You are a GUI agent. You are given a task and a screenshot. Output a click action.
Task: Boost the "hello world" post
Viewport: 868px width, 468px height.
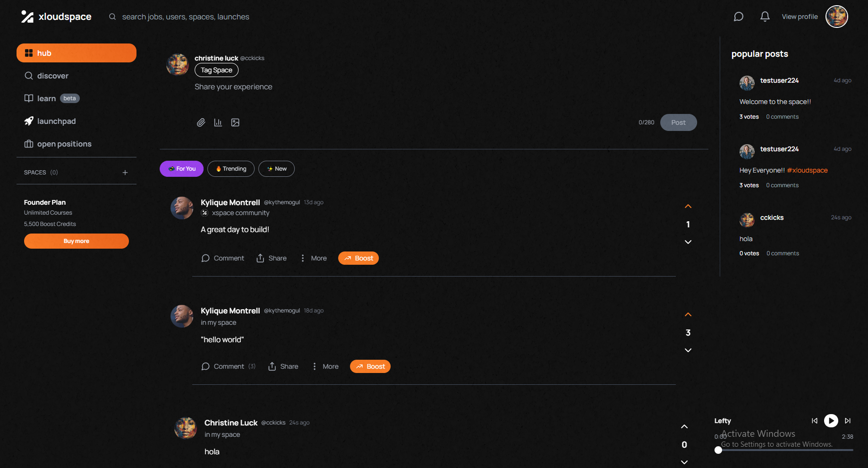click(x=370, y=366)
